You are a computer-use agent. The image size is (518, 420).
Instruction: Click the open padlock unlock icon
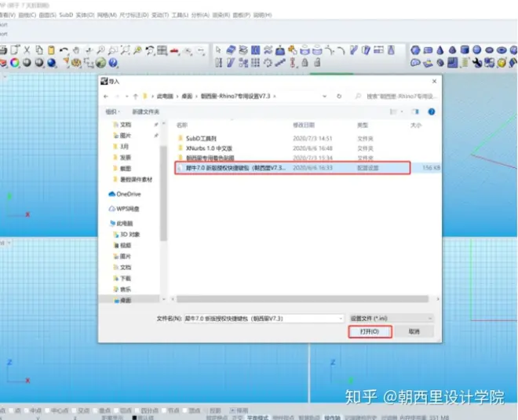coord(317,62)
